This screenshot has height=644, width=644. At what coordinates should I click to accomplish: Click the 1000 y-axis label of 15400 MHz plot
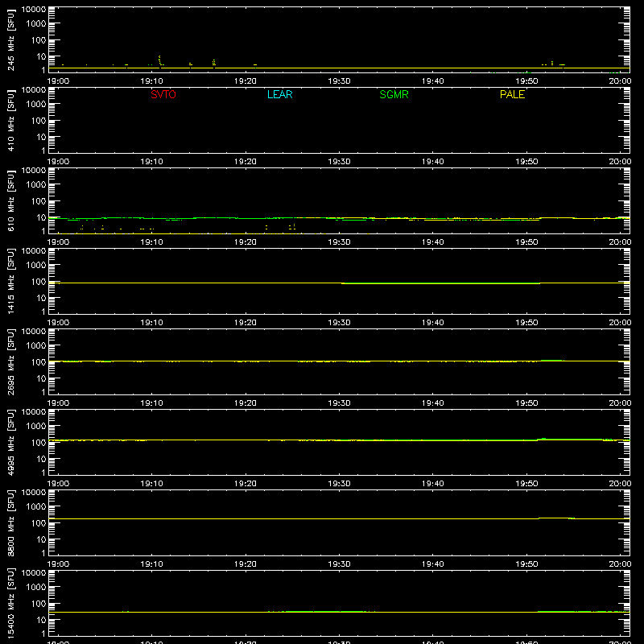[36, 588]
